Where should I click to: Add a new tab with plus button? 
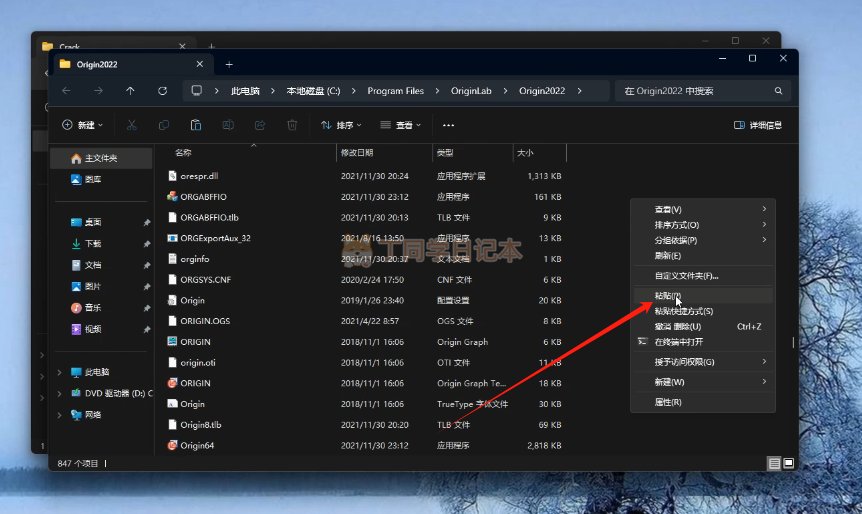(x=229, y=64)
